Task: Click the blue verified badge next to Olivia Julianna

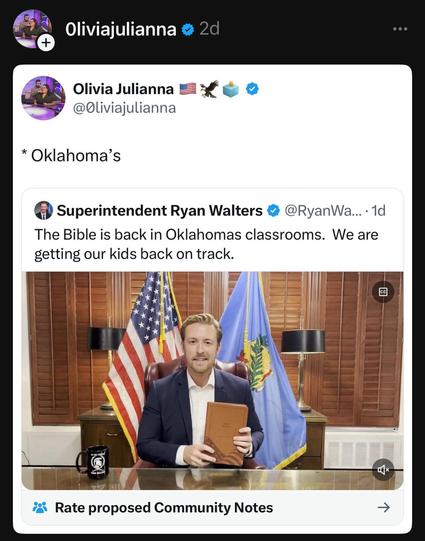Action: click(252, 89)
